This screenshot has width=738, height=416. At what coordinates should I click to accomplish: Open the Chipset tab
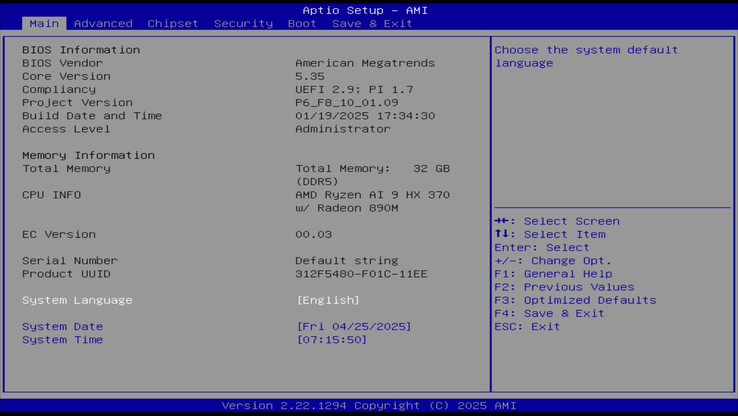click(x=173, y=24)
